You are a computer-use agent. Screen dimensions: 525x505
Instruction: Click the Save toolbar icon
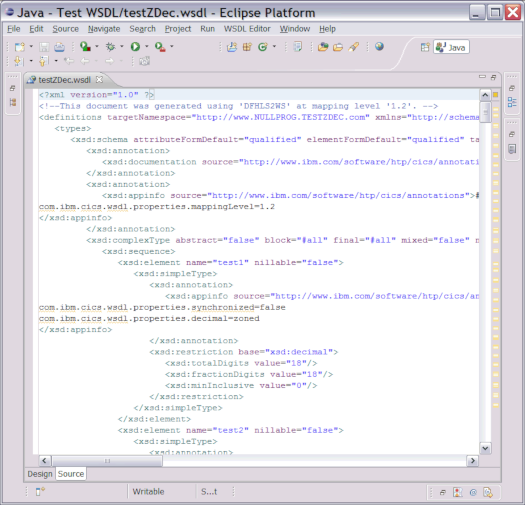[44, 47]
